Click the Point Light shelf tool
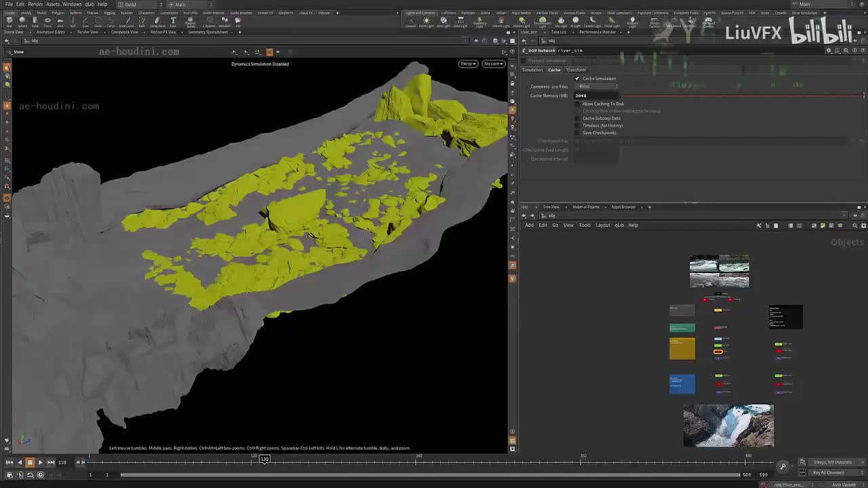This screenshot has height=488, width=868. click(427, 22)
